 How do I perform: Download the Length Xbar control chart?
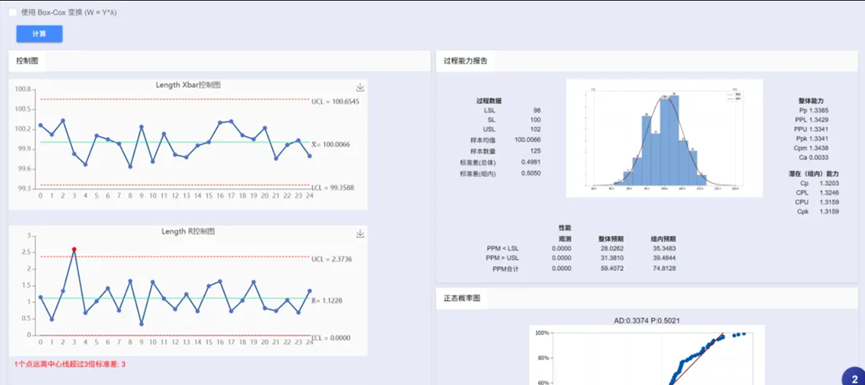click(360, 88)
